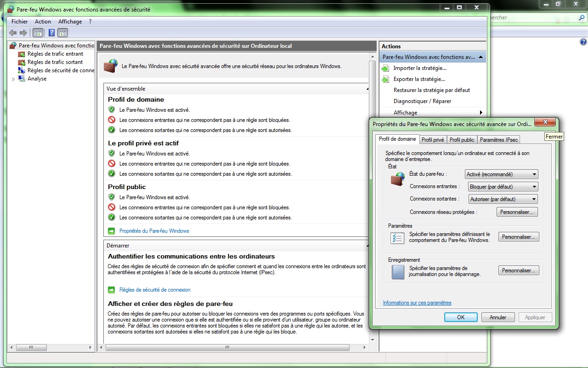Click OK in the properties dialog

click(461, 317)
